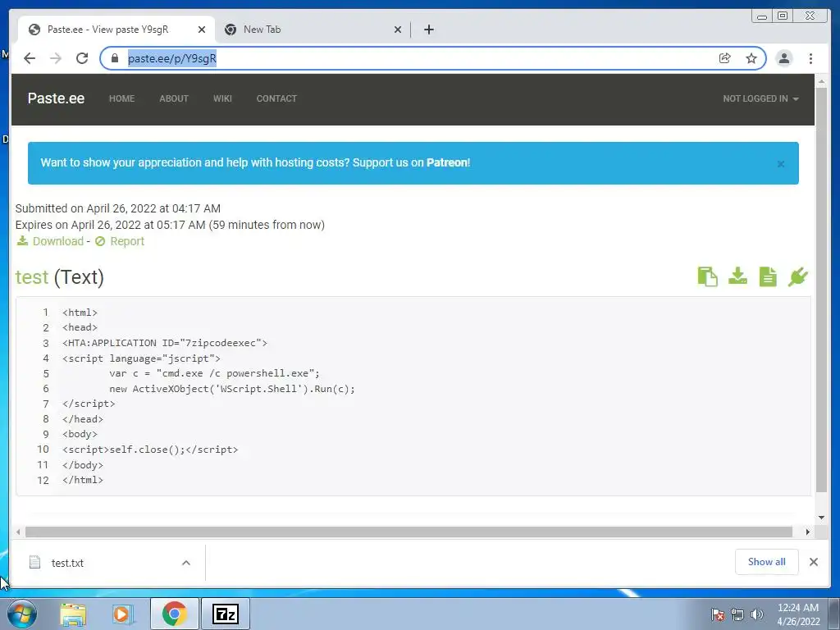
Task: Click the scroll right arrow
Action: point(808,532)
